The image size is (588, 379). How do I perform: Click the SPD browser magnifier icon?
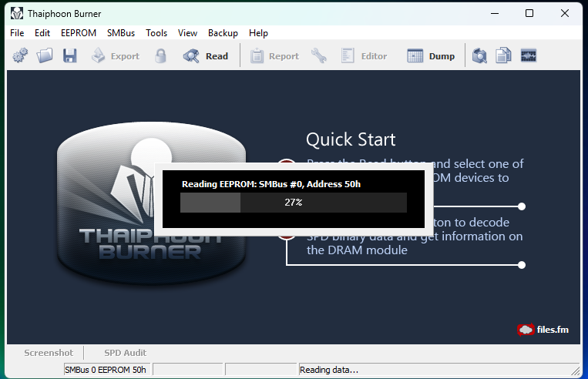[x=479, y=56]
